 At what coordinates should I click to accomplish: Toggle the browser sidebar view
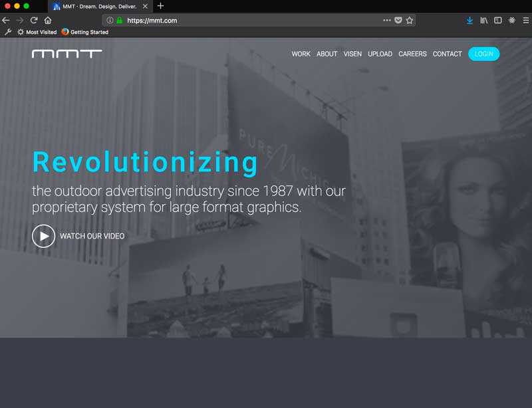[x=497, y=21]
